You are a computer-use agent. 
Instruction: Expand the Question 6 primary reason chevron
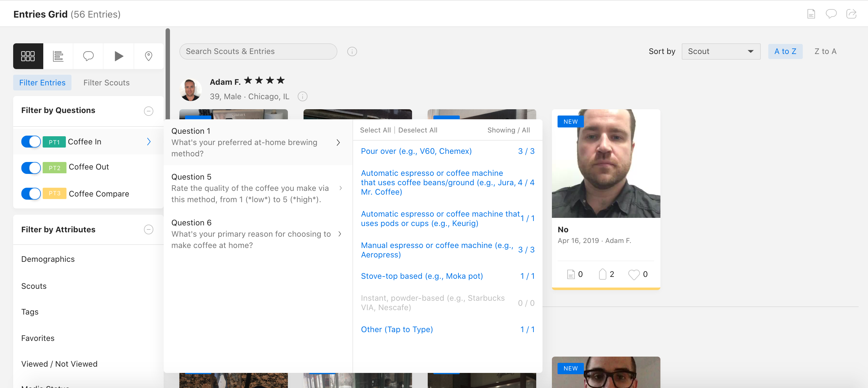pos(340,234)
